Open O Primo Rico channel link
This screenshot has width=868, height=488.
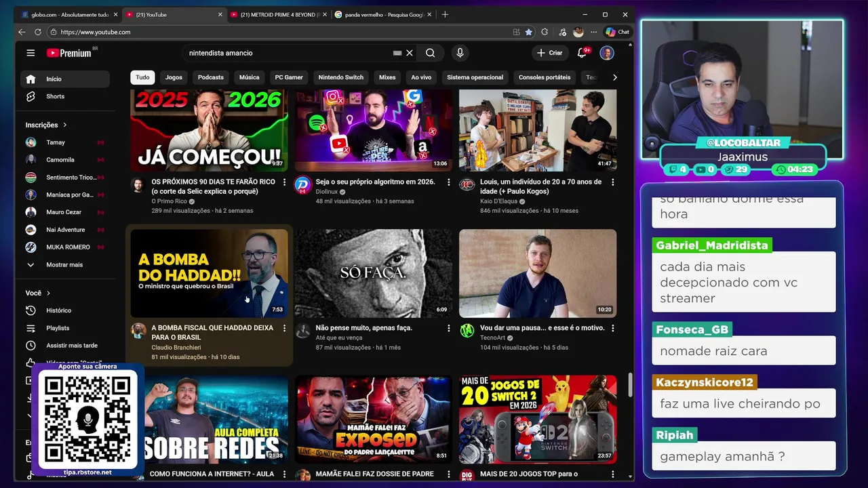[x=169, y=201]
